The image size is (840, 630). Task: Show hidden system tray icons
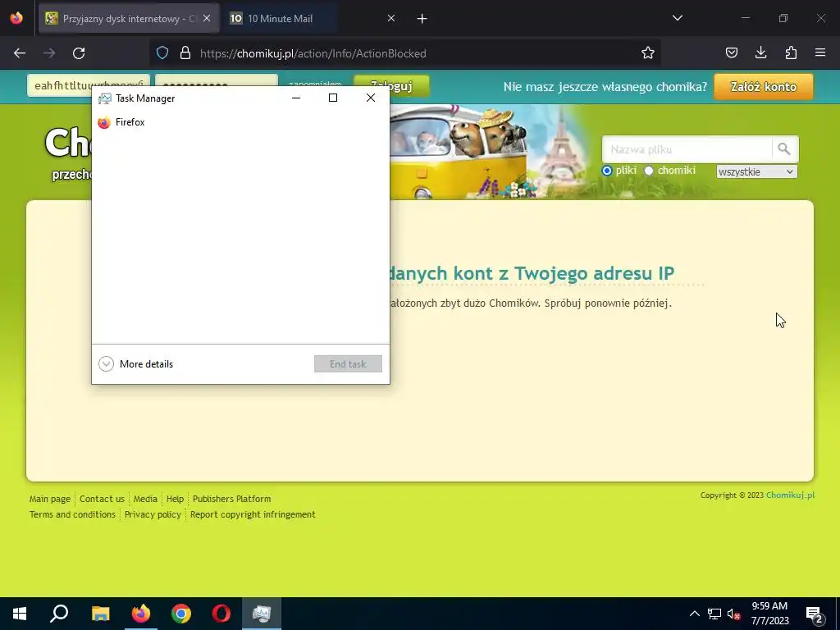coord(694,614)
